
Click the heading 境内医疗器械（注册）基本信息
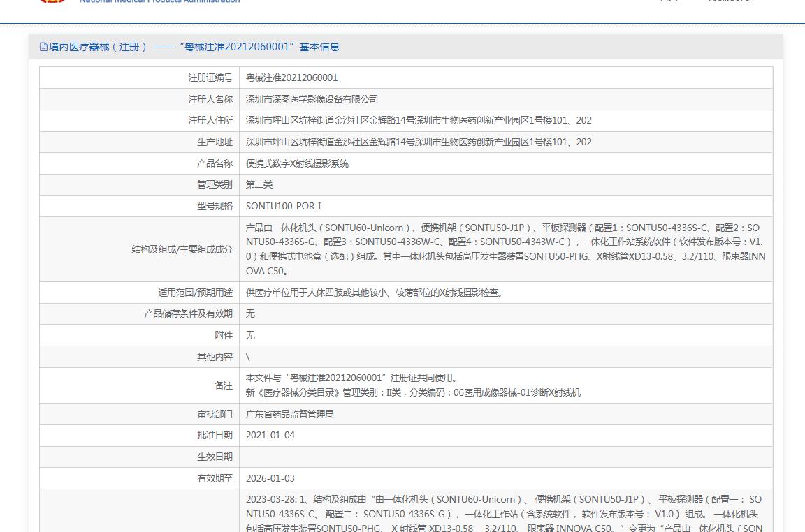[194, 47]
